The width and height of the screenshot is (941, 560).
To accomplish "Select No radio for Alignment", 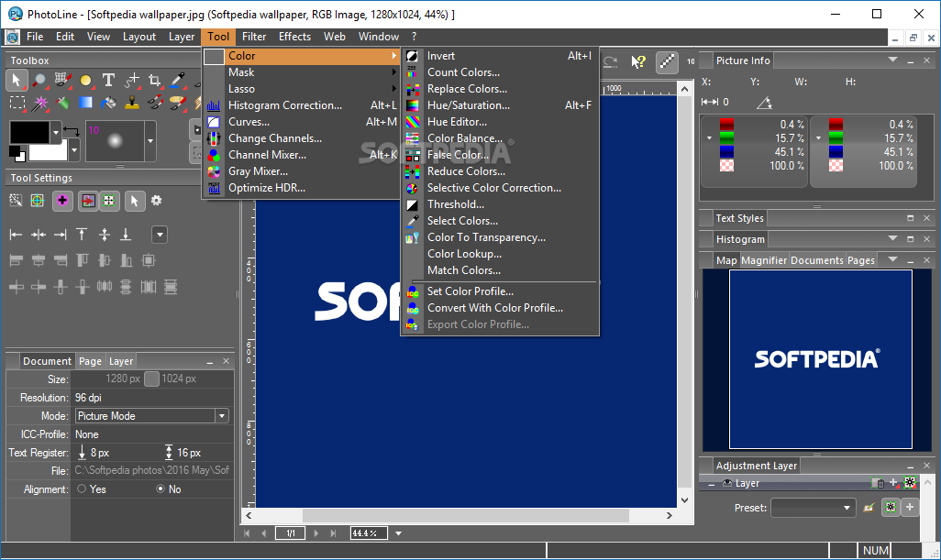I will [x=161, y=489].
